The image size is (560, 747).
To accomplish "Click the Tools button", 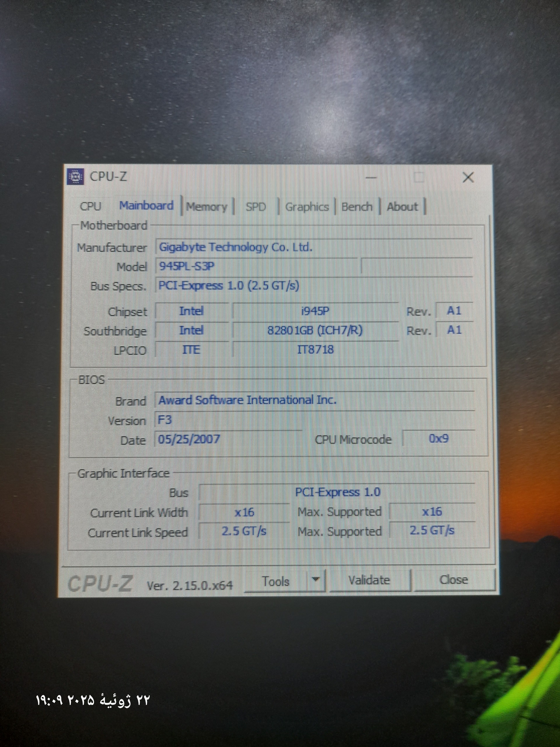I will [276, 581].
